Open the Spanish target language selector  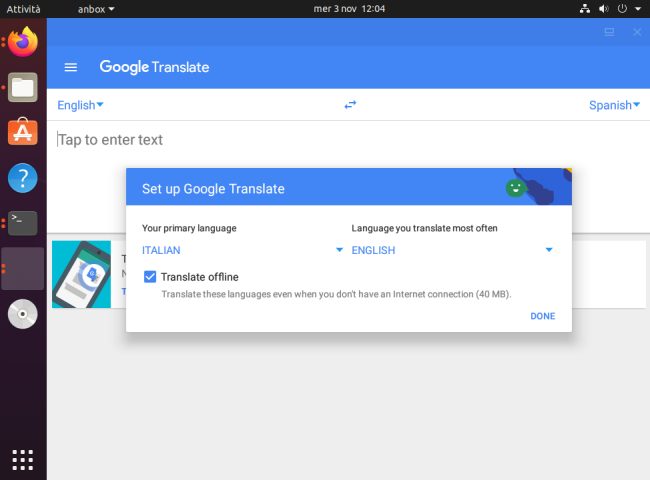tap(614, 105)
